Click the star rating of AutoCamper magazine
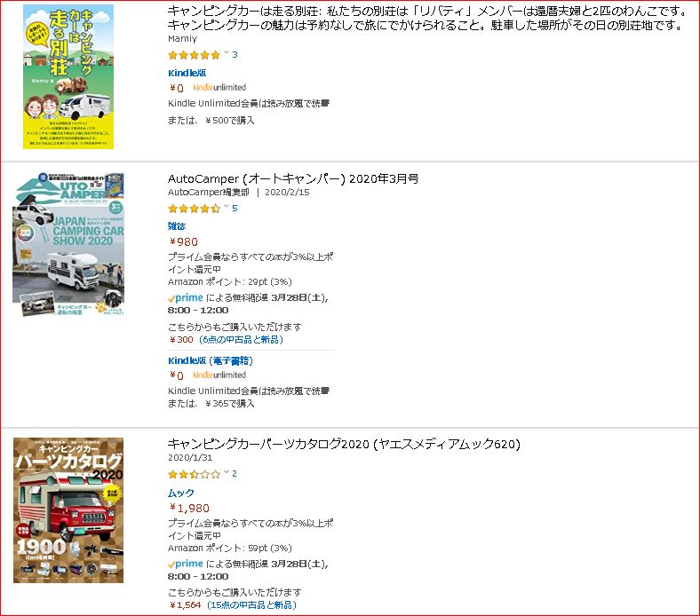The height and width of the screenshot is (616, 700). coord(195,209)
